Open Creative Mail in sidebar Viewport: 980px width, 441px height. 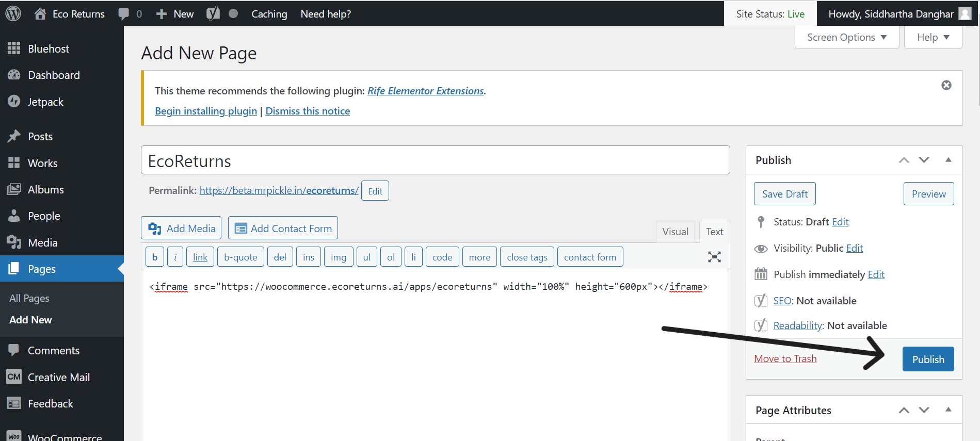point(58,377)
